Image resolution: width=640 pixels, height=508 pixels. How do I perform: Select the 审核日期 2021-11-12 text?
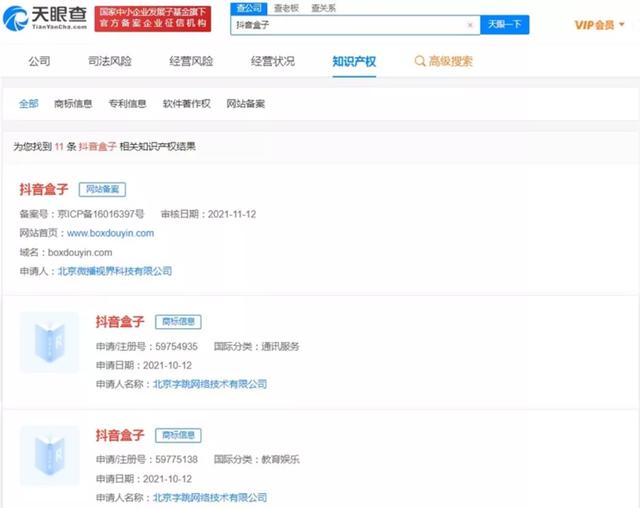click(208, 214)
